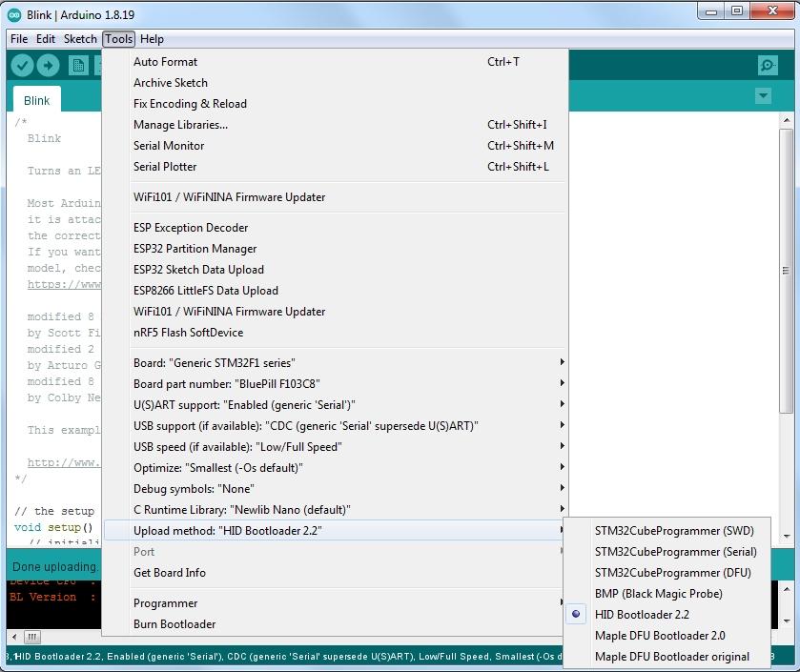Expand C Runtime Library Newlib Nano submenu
The height and width of the screenshot is (672, 800).
pos(336,509)
